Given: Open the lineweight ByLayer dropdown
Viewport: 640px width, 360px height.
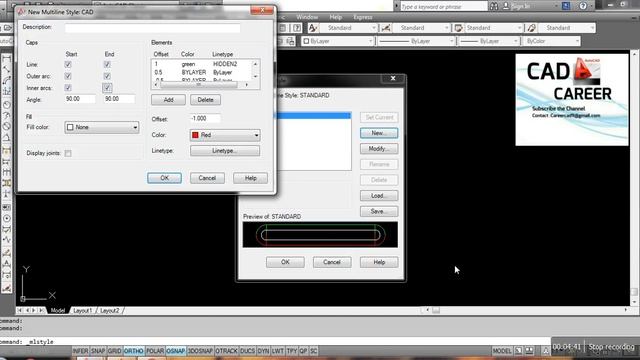Looking at the screenshot, I should point(488,41).
